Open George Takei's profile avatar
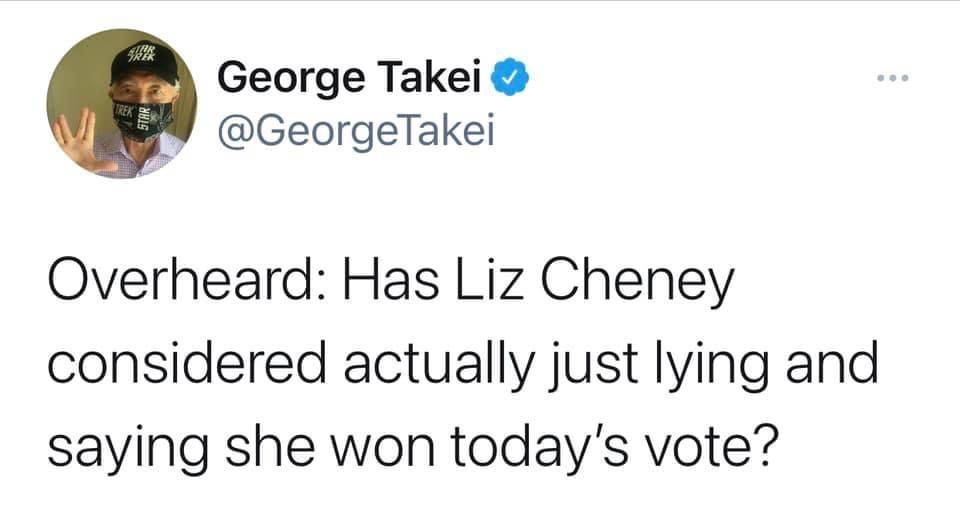Screen dimensions: 960x512 pos(121,102)
